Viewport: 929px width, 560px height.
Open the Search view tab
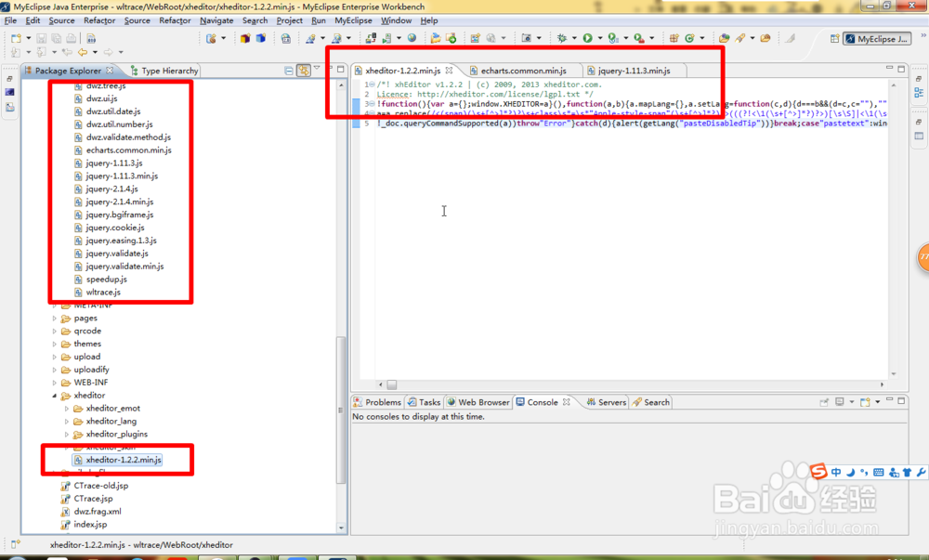pos(650,402)
